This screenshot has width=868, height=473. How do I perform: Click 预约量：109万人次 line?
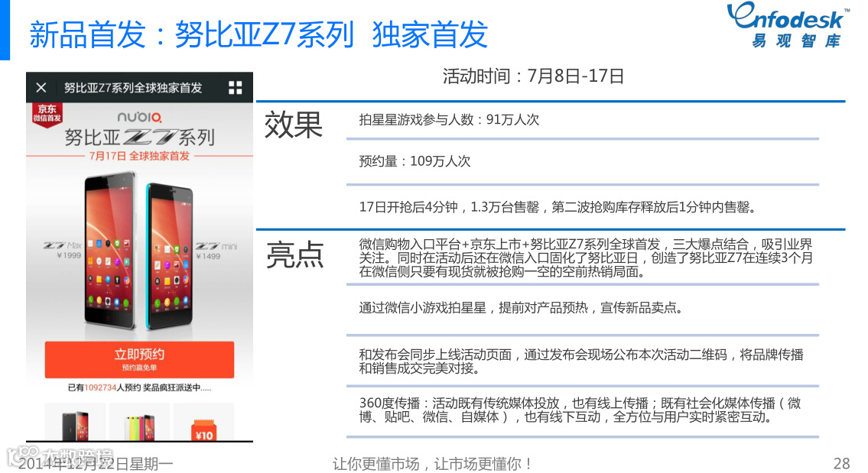414,161
